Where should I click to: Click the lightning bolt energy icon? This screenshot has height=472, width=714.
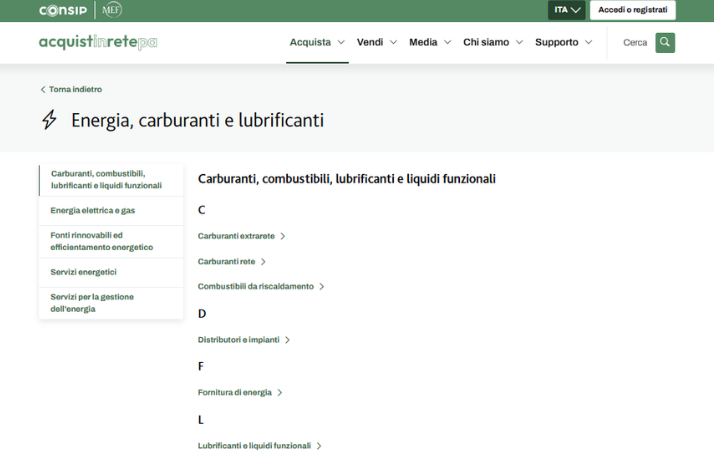click(49, 120)
